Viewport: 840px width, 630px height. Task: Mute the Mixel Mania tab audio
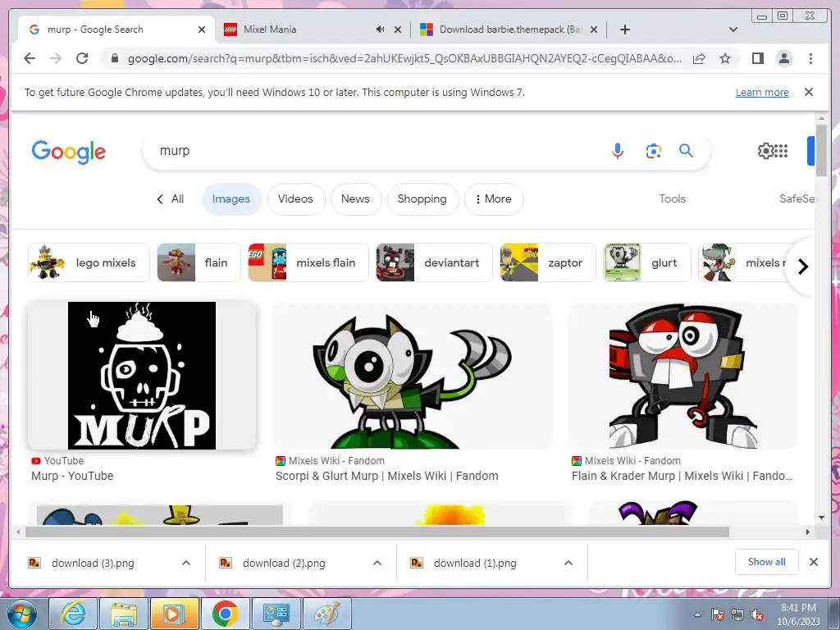pos(380,30)
